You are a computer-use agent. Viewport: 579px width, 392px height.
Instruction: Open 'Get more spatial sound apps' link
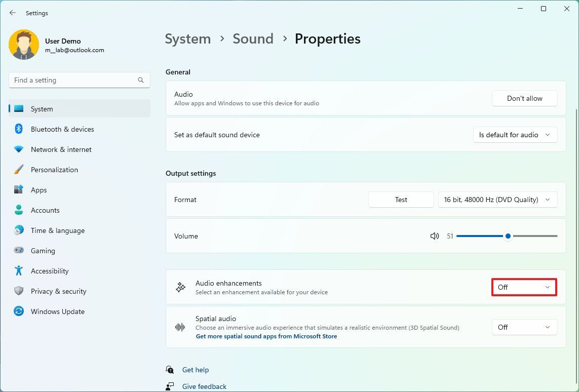tap(266, 336)
